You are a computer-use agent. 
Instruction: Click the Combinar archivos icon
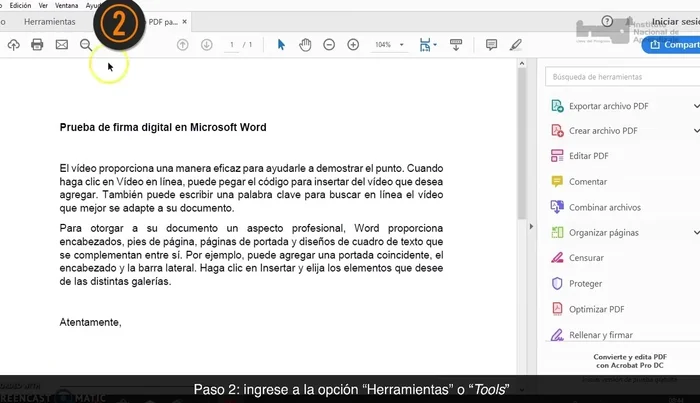point(557,207)
